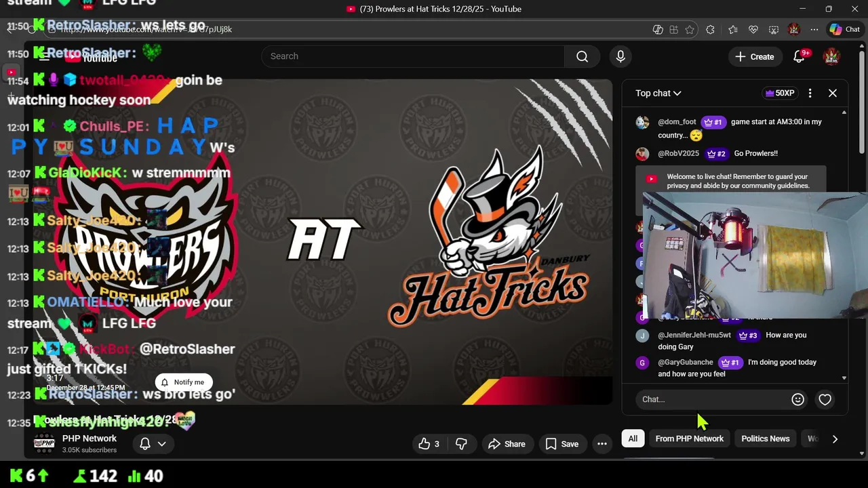868x488 pixels.
Task: Open the YouTube account avatar menu
Action: point(831,56)
